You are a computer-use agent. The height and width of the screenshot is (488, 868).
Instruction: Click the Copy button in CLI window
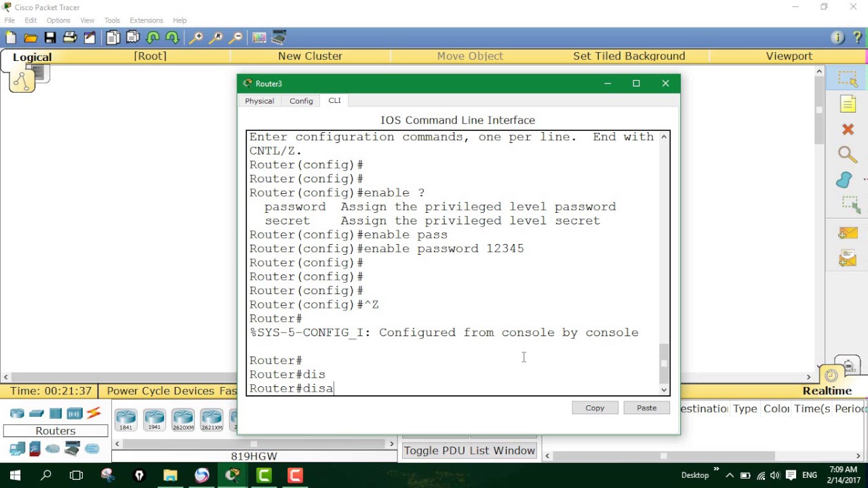pyautogui.click(x=595, y=408)
